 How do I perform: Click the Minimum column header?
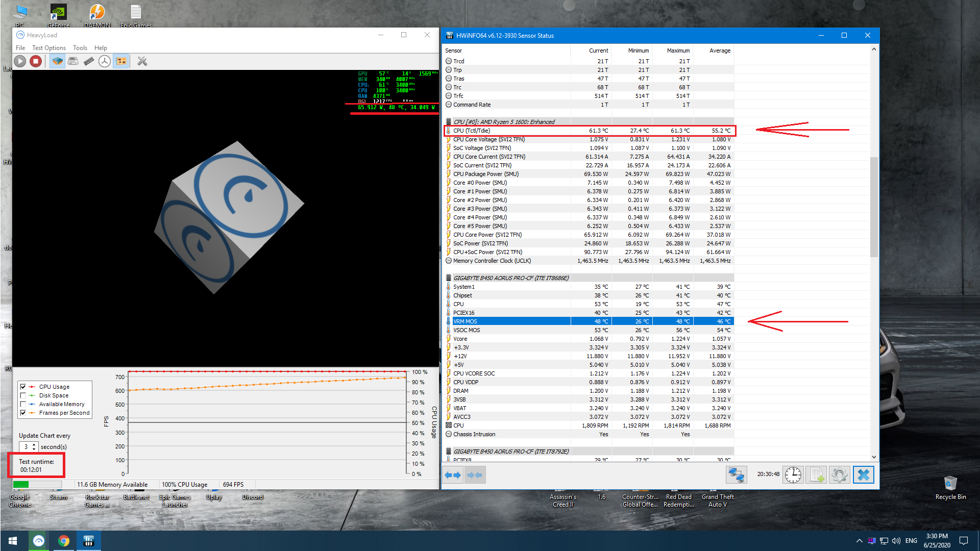pyautogui.click(x=631, y=51)
